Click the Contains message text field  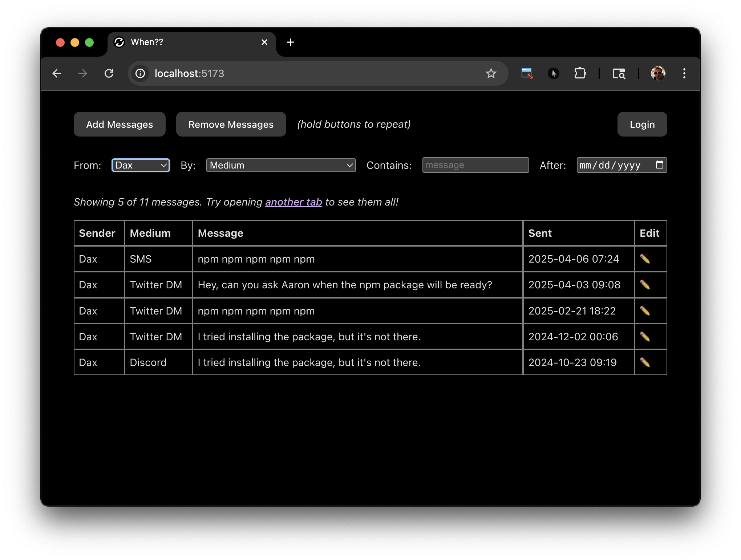pos(475,165)
